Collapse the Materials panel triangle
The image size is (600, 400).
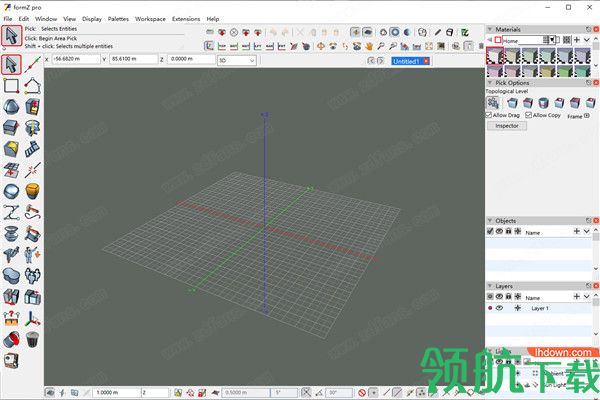[490, 29]
